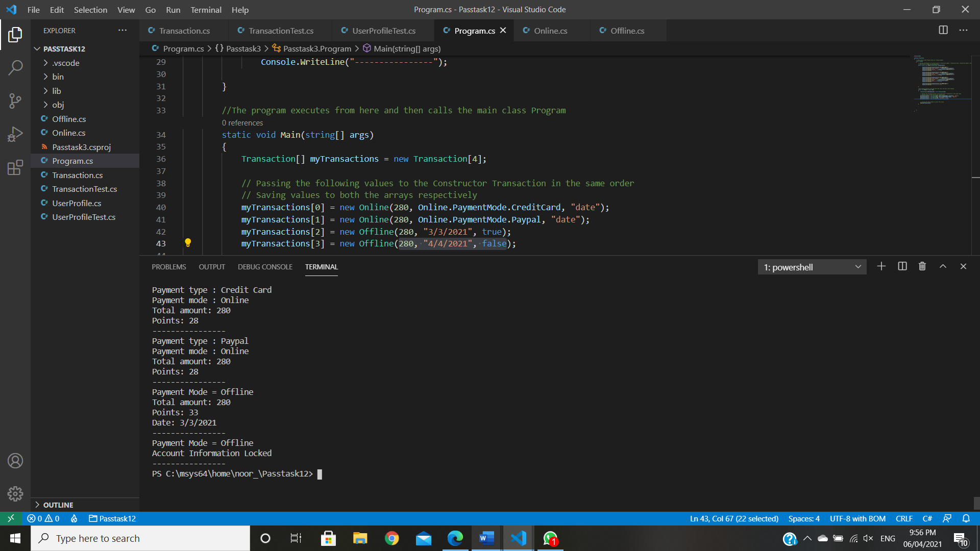
Task: Launch Chrome from the taskbar
Action: point(391,538)
